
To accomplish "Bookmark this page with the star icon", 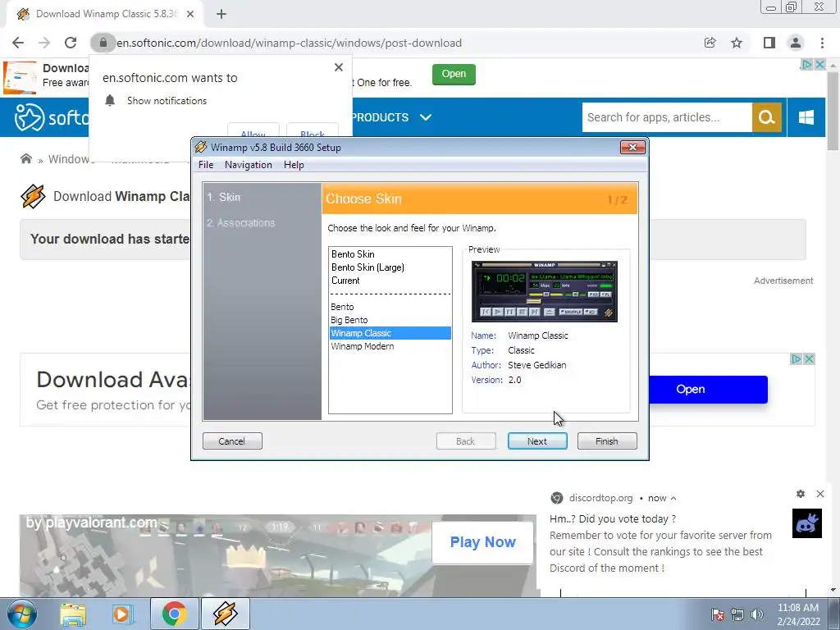I will [737, 43].
